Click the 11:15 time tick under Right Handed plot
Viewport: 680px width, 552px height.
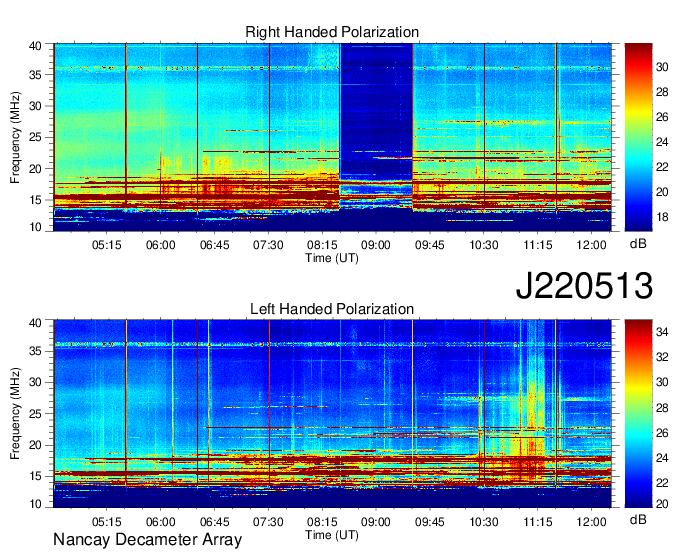(538, 245)
